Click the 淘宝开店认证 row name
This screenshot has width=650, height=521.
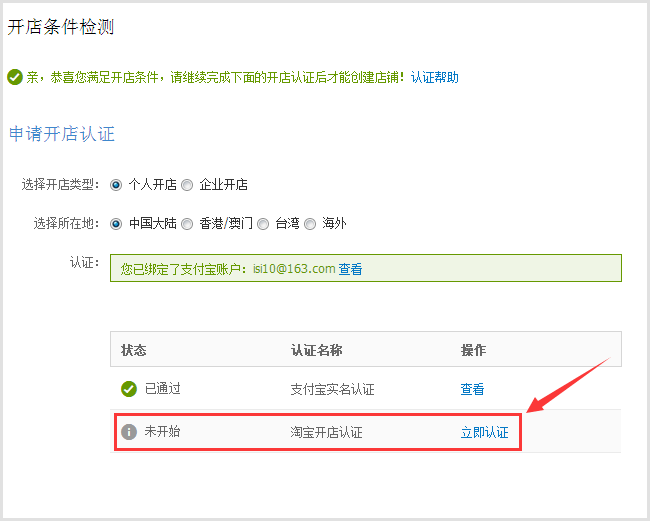point(326,432)
